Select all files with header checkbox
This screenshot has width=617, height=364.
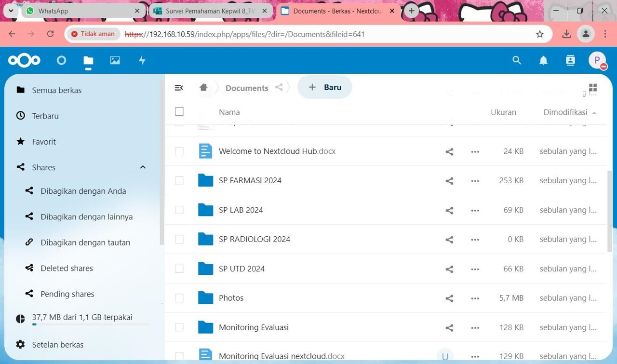(179, 112)
